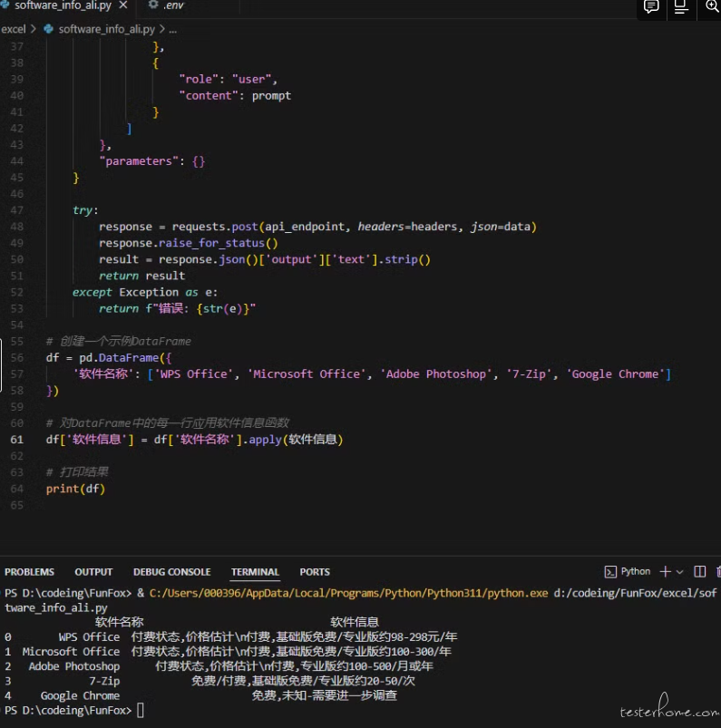
Task: Open the terminal launch profile dropdown chevron
Action: click(x=679, y=572)
